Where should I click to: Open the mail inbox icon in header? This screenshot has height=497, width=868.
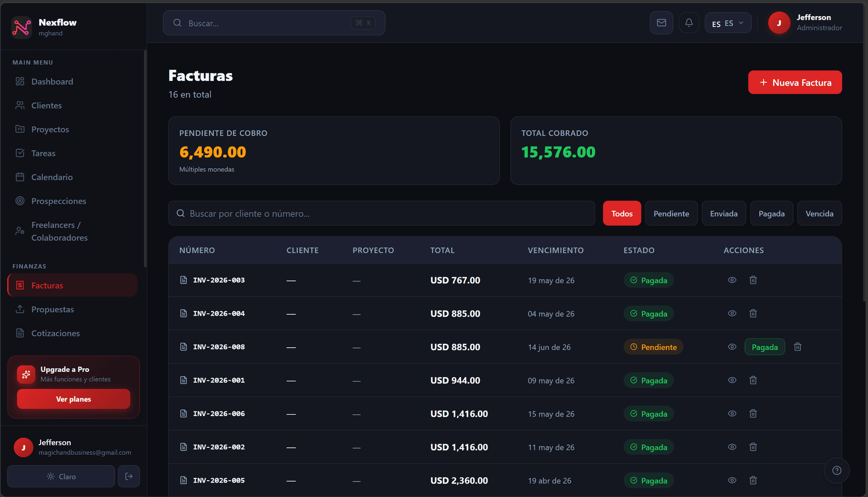[x=661, y=23]
